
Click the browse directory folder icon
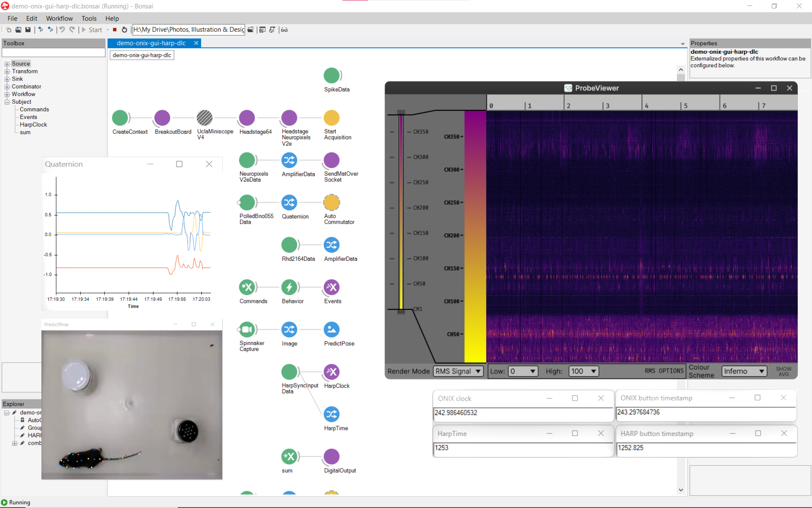250,30
